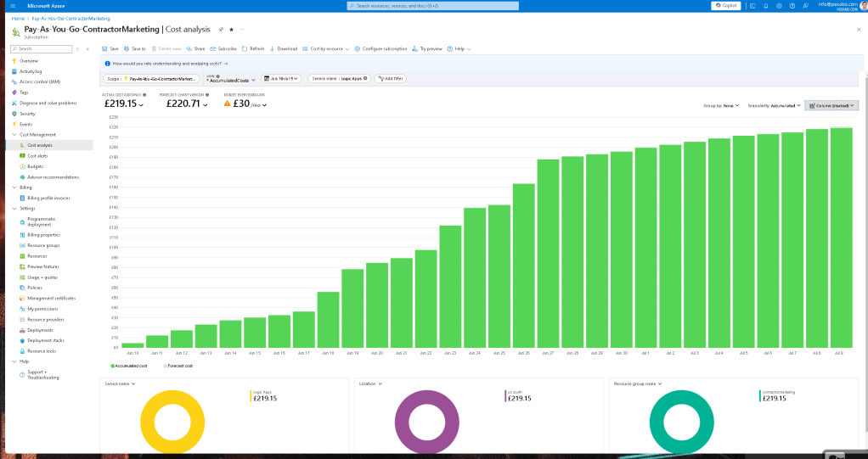868x459 pixels.
Task: Open Configure subscription
Action: click(380, 48)
